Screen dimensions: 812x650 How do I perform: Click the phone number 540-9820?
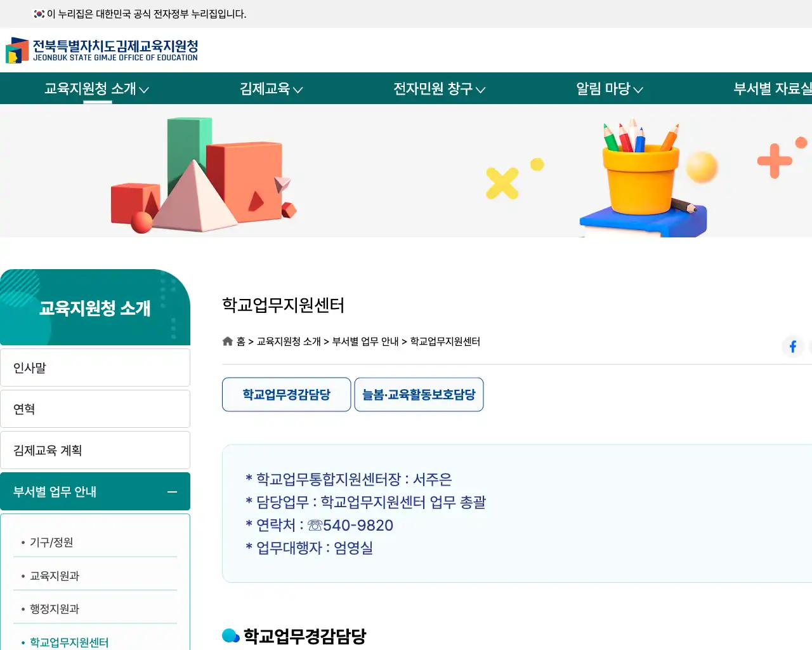point(358,526)
